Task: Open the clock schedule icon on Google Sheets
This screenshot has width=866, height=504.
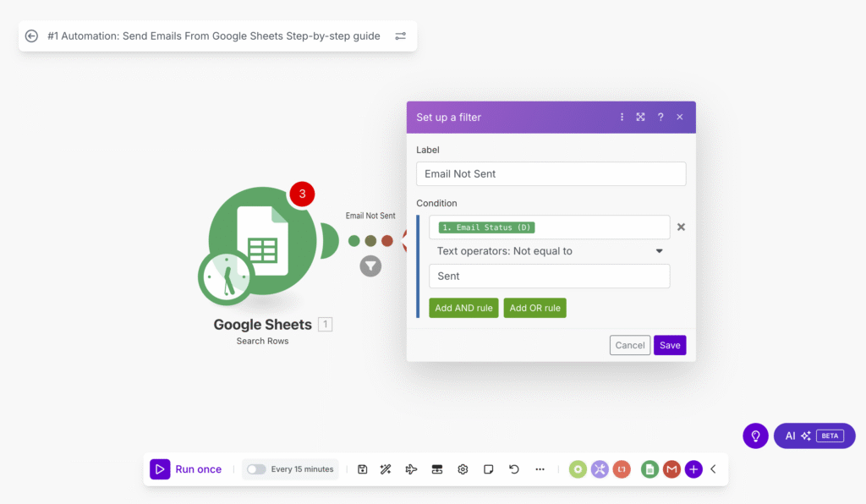Action: tap(226, 277)
